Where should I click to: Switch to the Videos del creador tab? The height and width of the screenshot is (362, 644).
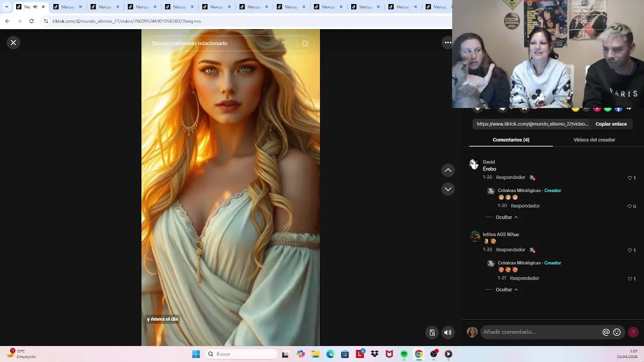point(594,140)
